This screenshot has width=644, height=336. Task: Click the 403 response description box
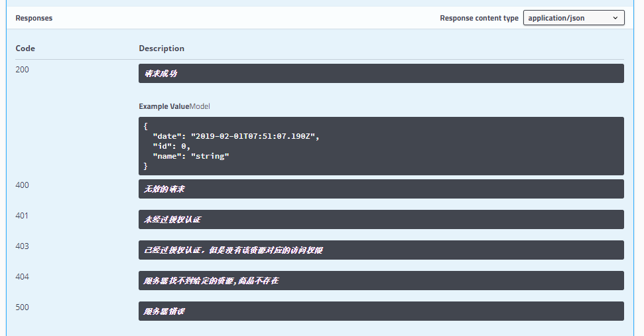click(381, 250)
